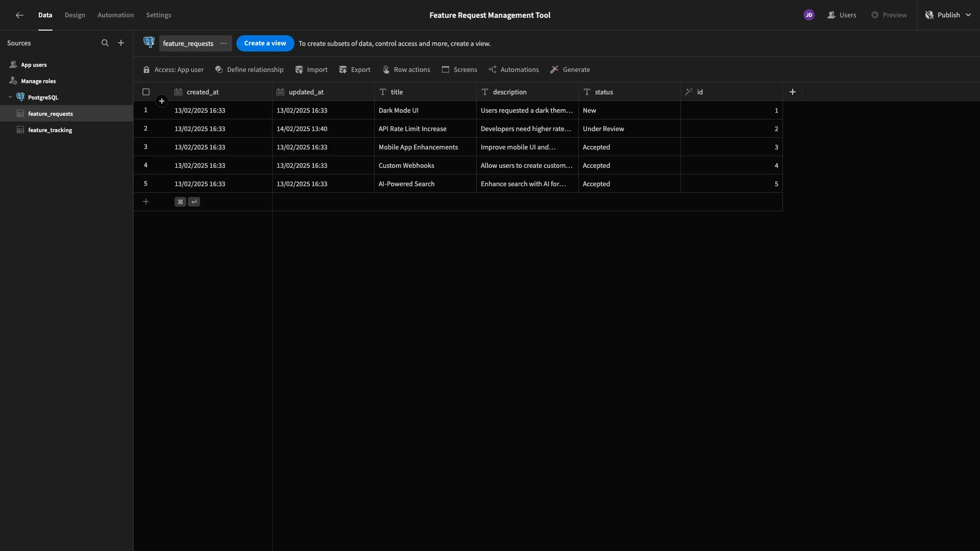Add a new source with plus icon
Image resolution: width=980 pixels, height=551 pixels.
click(x=121, y=43)
